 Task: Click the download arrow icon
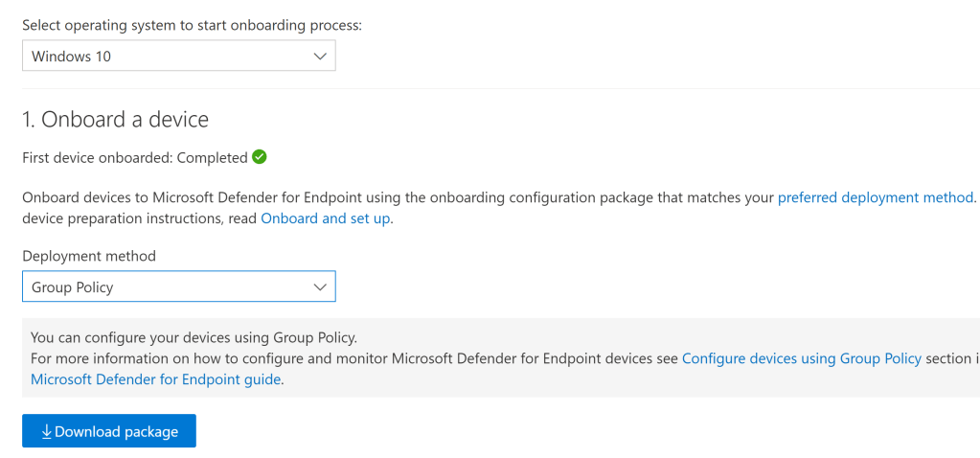pyautogui.click(x=46, y=431)
